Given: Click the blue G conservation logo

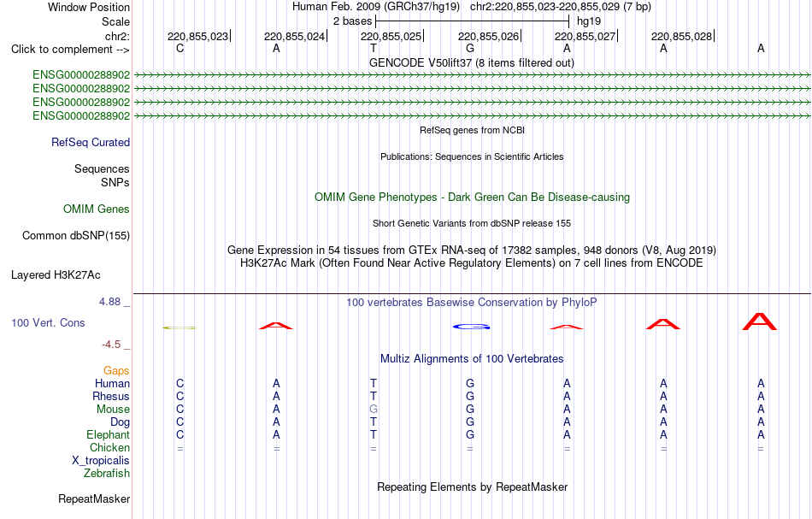Looking at the screenshot, I should (471, 327).
